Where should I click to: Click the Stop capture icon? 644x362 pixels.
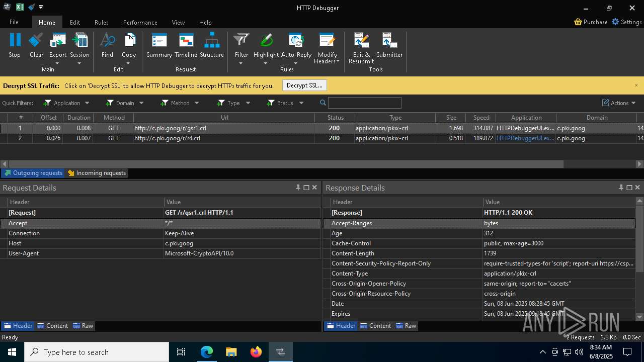(15, 40)
